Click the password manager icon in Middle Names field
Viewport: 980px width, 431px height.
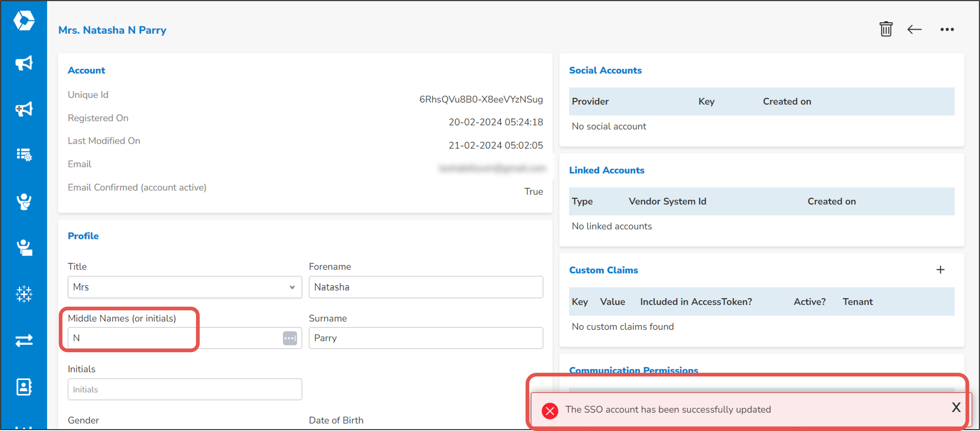[290, 338]
